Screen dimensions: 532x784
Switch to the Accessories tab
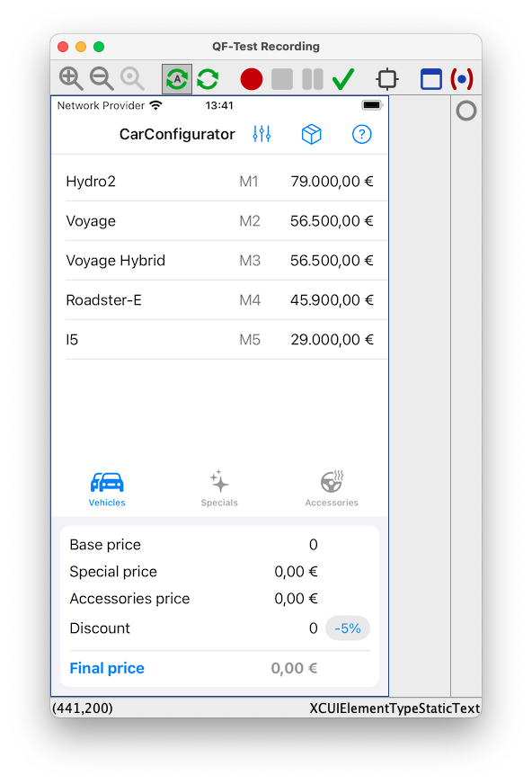pos(332,488)
